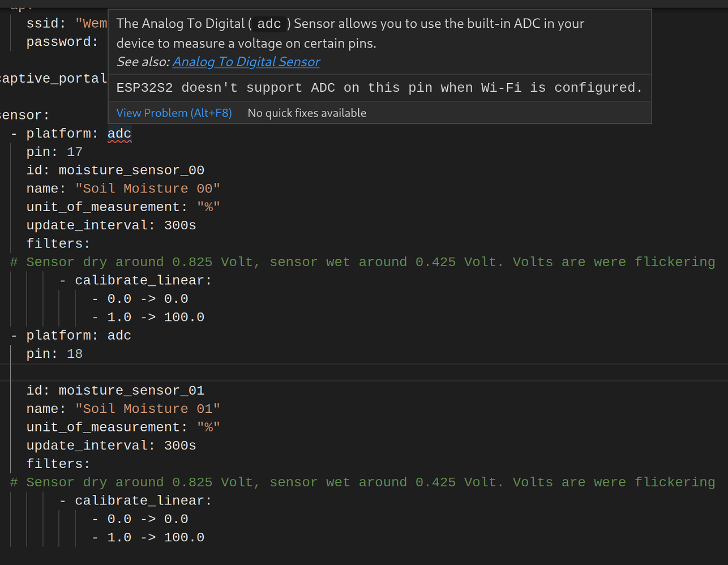Place cursor on pin value 17
The width and height of the screenshot is (728, 565).
tap(75, 152)
